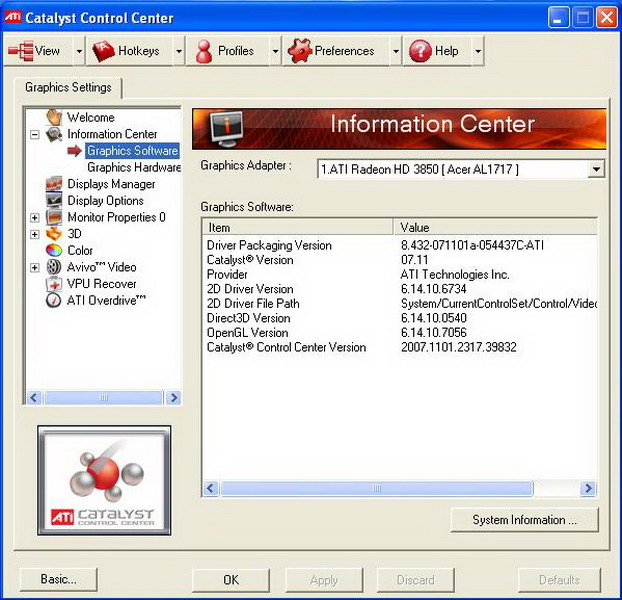
Task: Confirm with the OK button
Action: [231, 580]
